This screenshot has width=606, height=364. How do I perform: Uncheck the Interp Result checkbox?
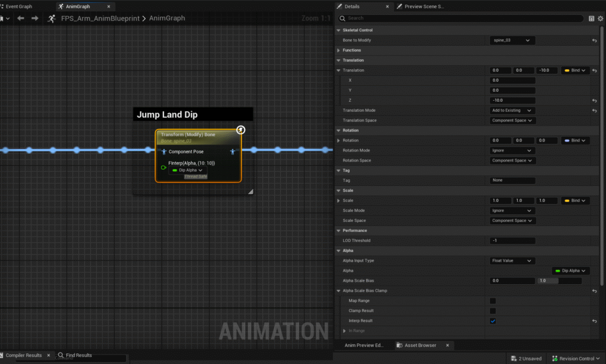(492, 321)
